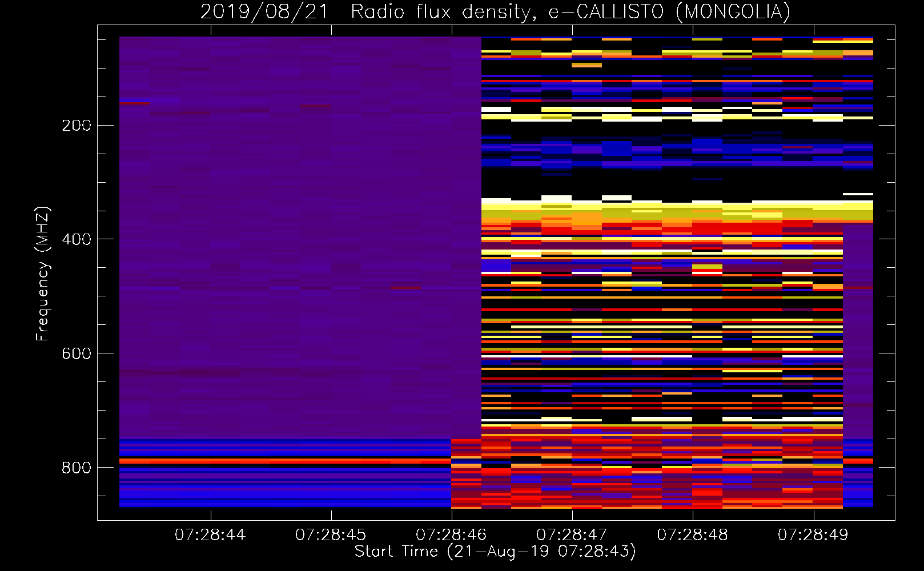Click the 07:28:44 time tick label
924x571 pixels.
[x=210, y=535]
